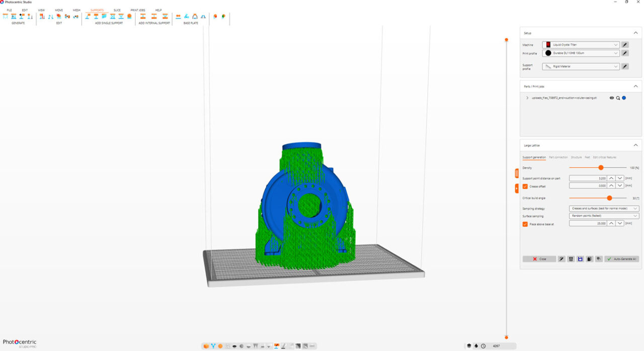Click the first icon in Generate group
This screenshot has width=644, height=351.
point(6,17)
